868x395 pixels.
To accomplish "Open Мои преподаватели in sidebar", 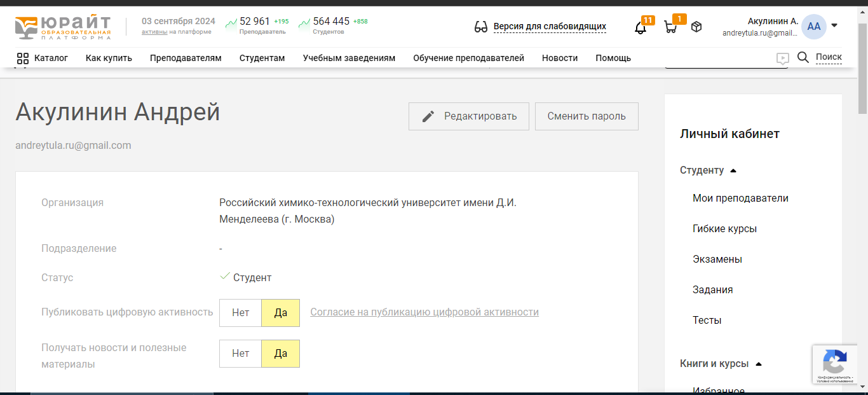I will click(740, 198).
